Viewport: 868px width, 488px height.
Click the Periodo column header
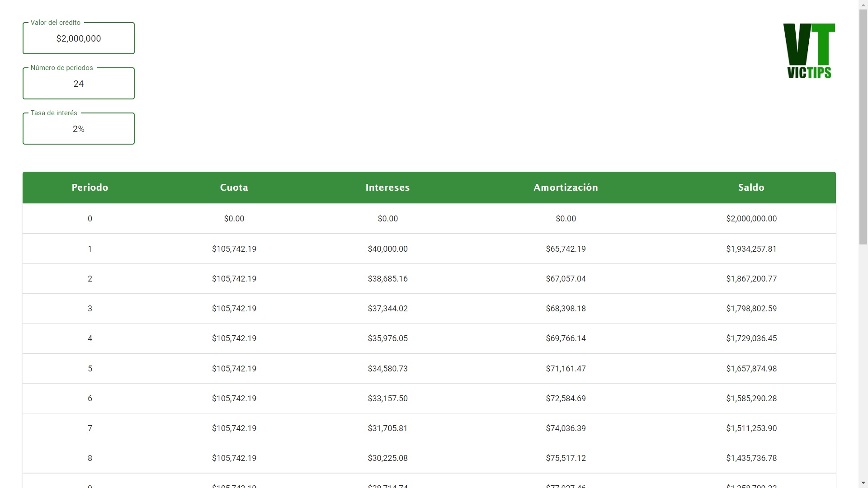coord(90,187)
